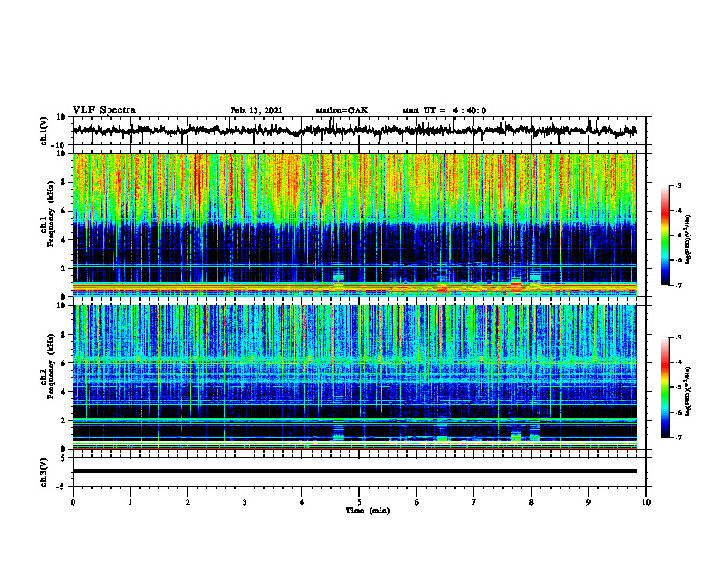Click the time axis tick label "2"
Image resolution: width=728 pixels, height=563 pixels.
tap(188, 502)
